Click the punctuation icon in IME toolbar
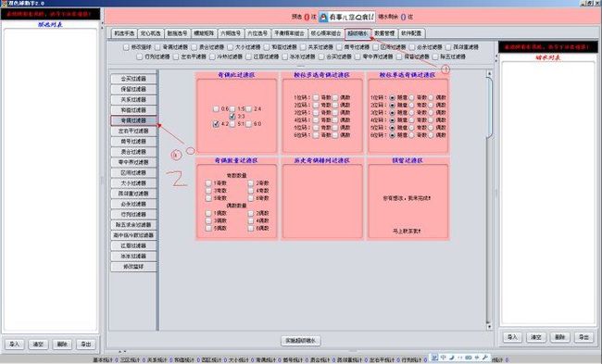 click(x=460, y=358)
